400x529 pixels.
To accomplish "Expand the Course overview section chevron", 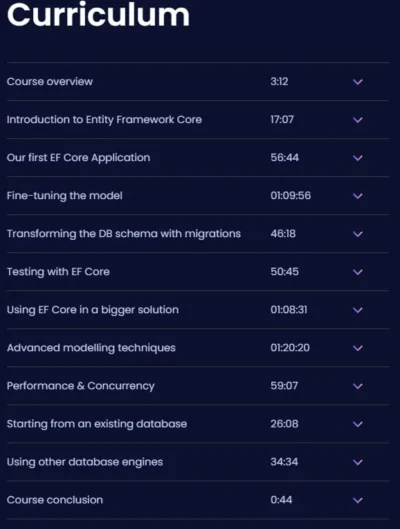I will (x=358, y=82).
